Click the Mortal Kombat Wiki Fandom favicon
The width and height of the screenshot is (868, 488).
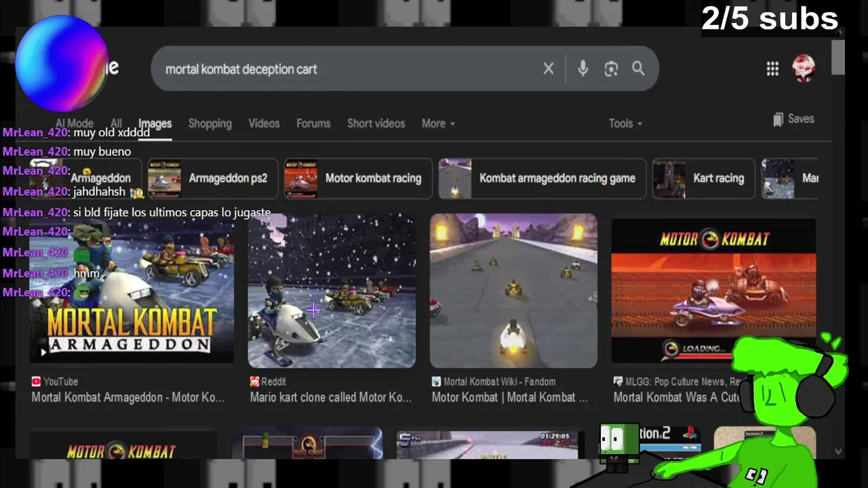click(437, 382)
